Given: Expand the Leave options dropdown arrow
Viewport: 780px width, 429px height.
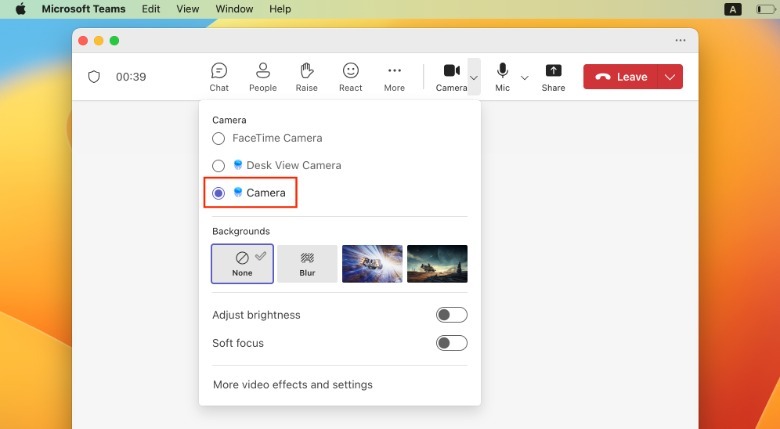Looking at the screenshot, I should pos(671,77).
